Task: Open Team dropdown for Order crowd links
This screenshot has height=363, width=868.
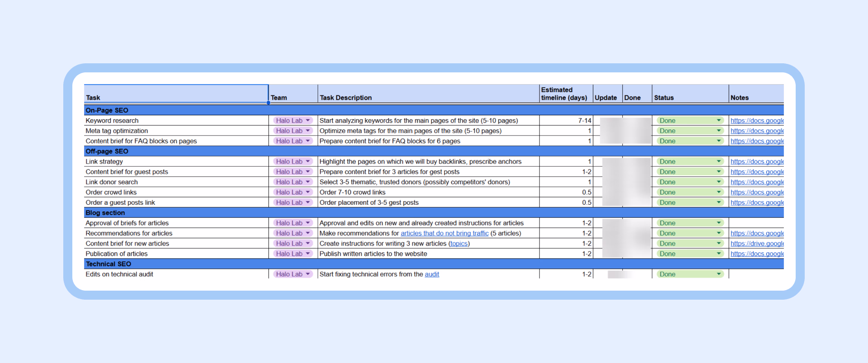Action: coord(293,192)
